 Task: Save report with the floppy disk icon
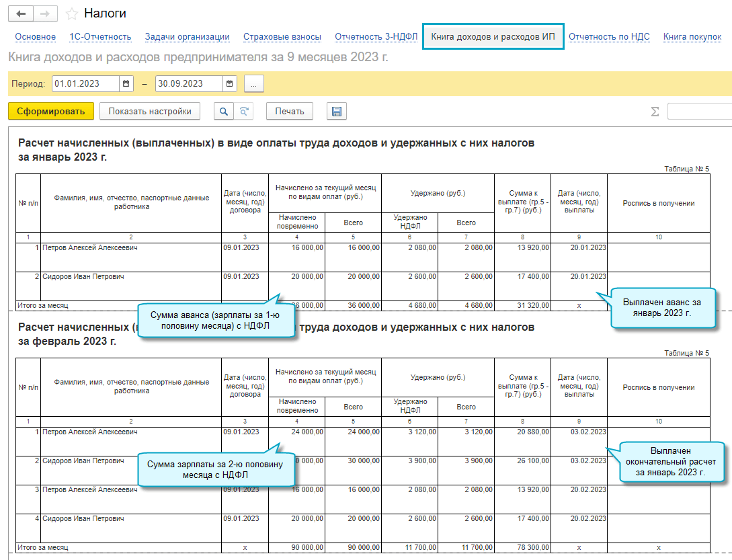click(x=337, y=112)
